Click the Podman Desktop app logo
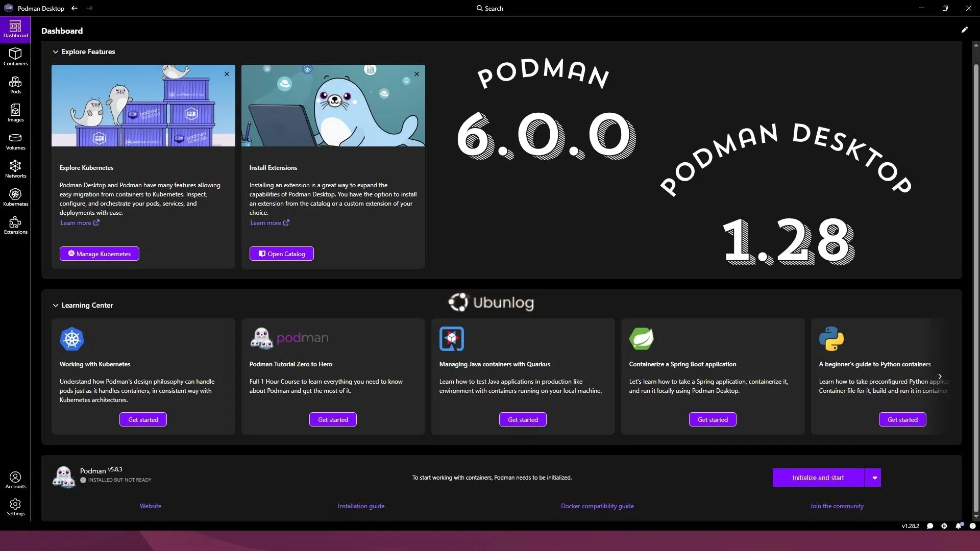 tap(9, 8)
